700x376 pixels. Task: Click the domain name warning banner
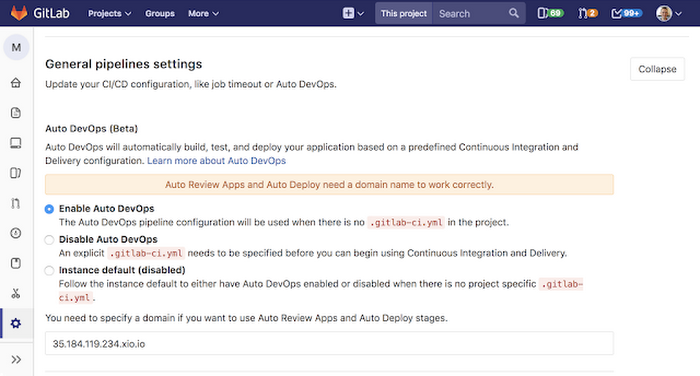click(x=329, y=184)
